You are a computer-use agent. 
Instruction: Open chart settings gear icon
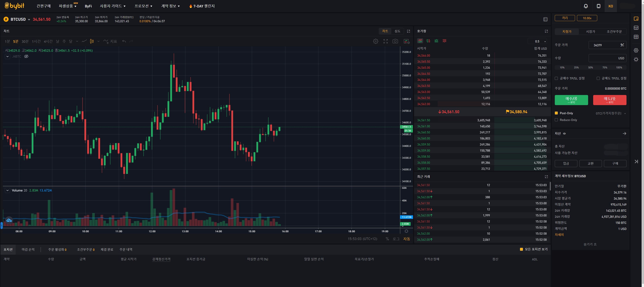[376, 41]
